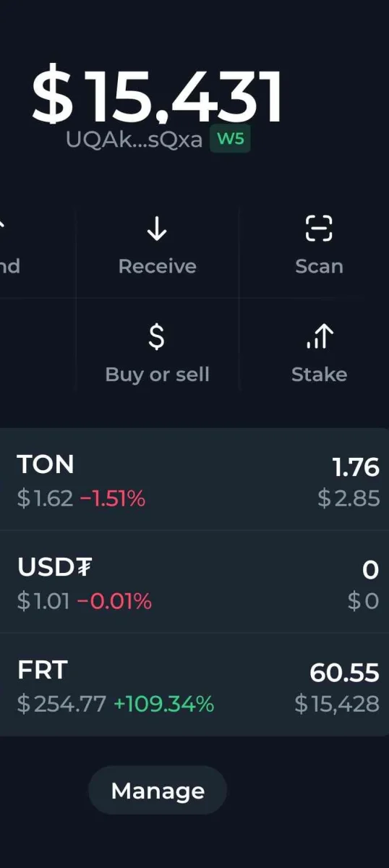
Task: Tap the FRT $15,428 balance value
Action: 337,704
